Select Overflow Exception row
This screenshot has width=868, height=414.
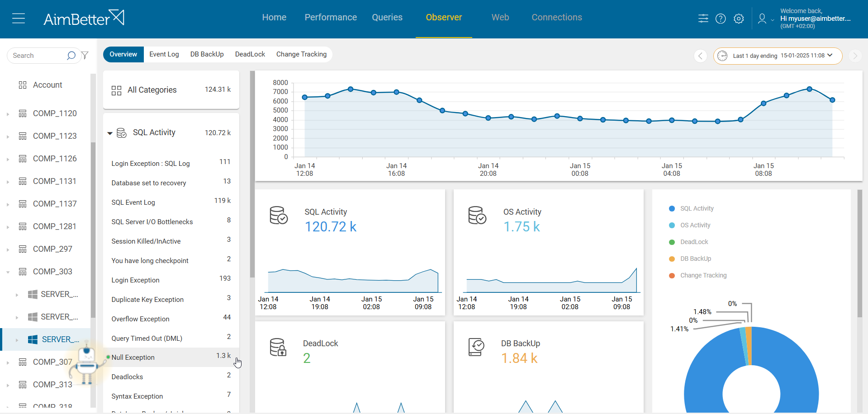click(x=171, y=319)
